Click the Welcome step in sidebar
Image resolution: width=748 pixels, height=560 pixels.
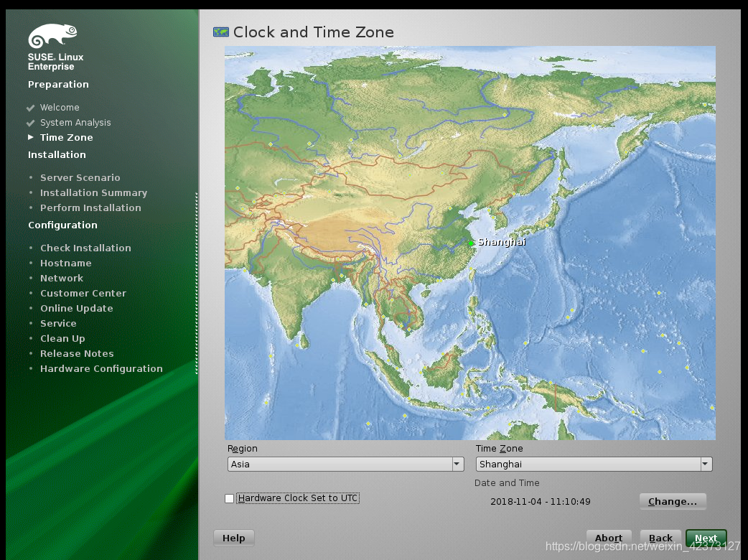(60, 107)
